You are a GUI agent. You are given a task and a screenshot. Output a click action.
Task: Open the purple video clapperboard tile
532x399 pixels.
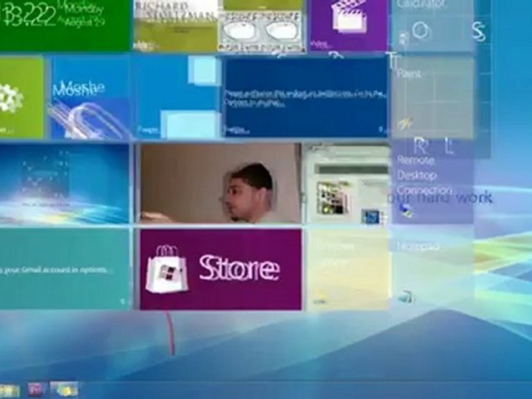[349, 25]
